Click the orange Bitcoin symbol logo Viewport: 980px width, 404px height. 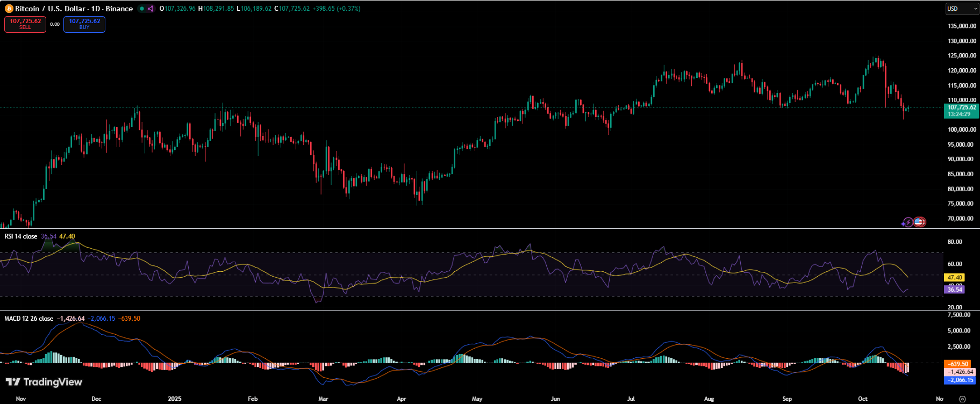coord(9,9)
